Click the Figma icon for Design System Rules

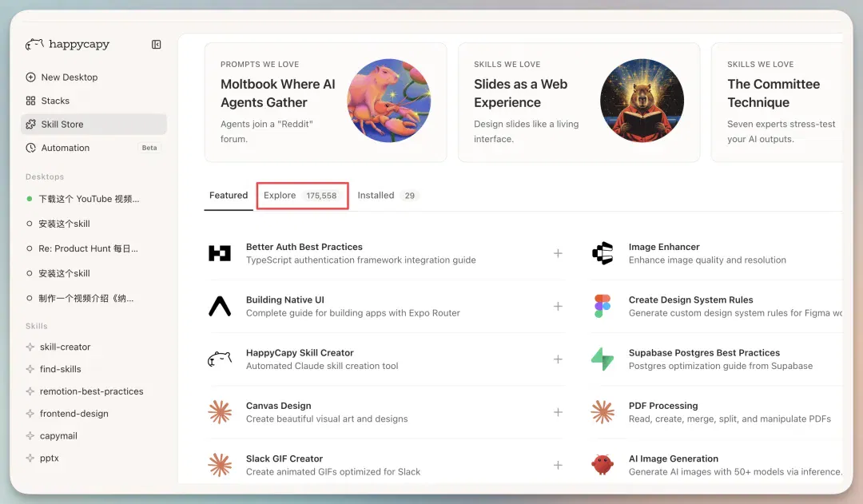click(x=603, y=306)
